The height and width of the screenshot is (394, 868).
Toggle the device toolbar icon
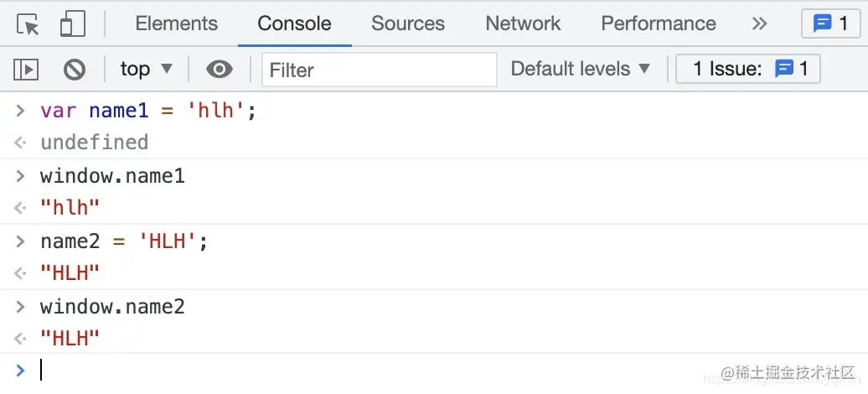coord(73,24)
